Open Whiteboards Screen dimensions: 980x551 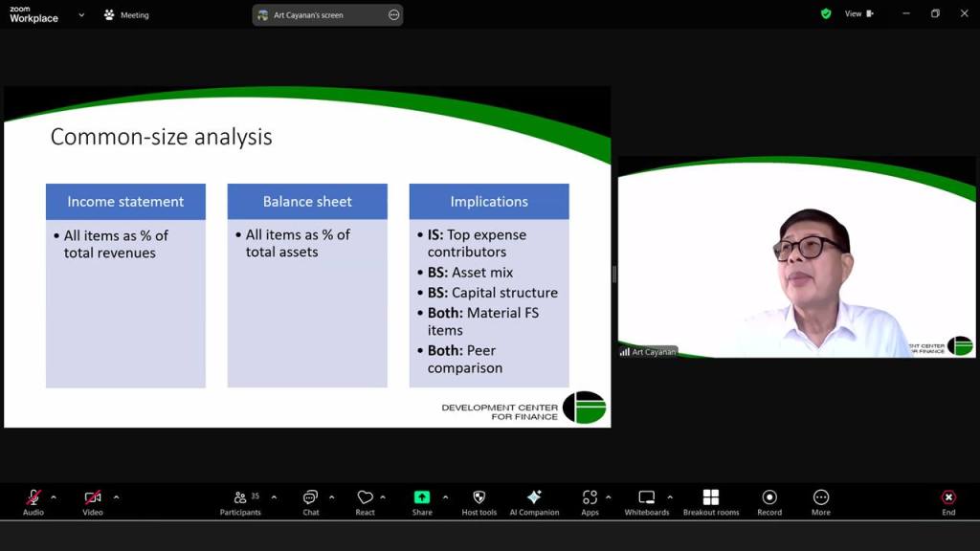(647, 501)
